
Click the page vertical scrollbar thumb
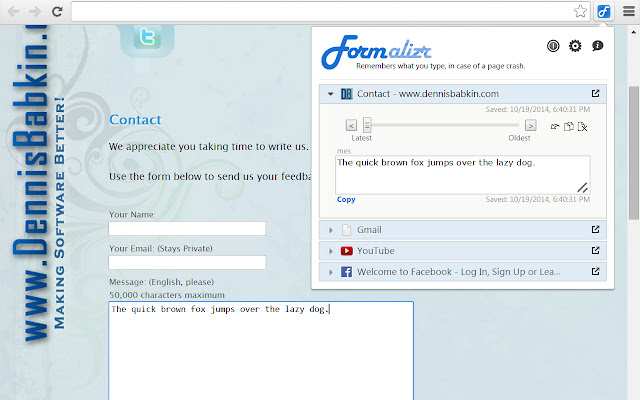(633, 153)
